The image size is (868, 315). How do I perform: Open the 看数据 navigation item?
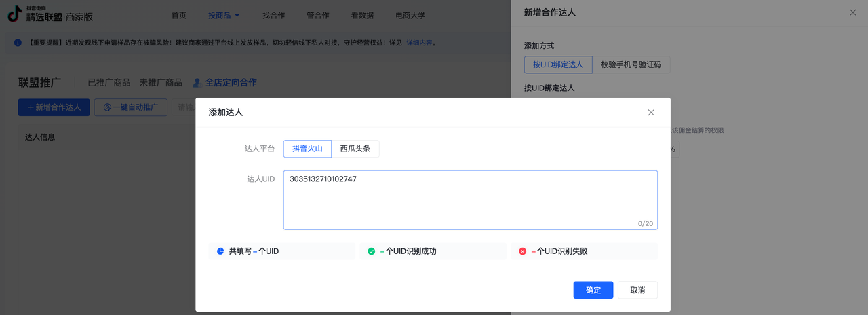click(365, 16)
